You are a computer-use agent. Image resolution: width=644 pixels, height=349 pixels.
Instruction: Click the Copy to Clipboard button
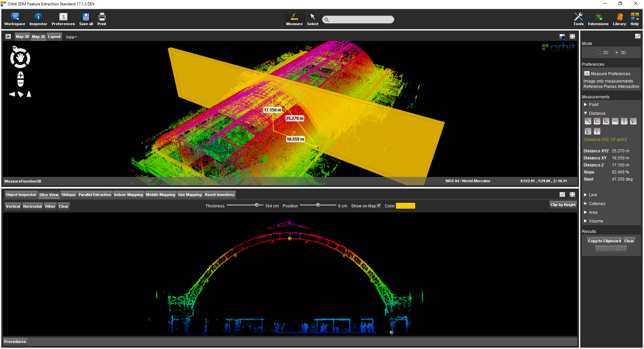point(604,241)
